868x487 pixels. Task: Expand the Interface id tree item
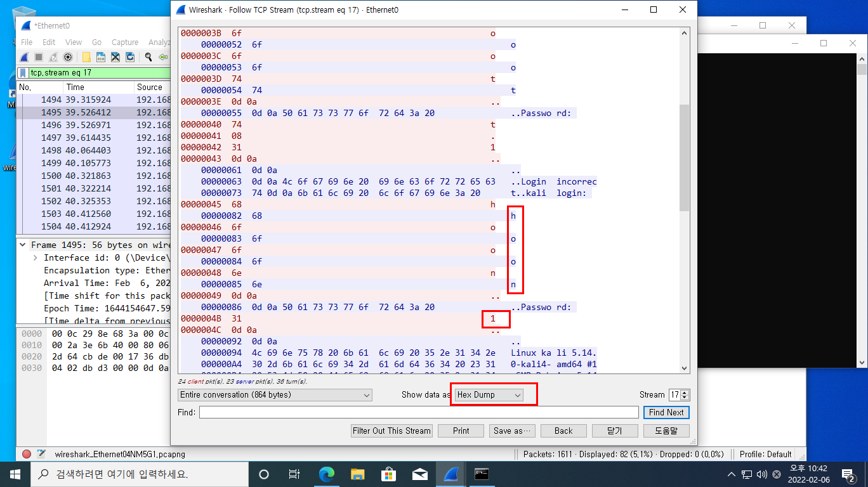[35, 257]
